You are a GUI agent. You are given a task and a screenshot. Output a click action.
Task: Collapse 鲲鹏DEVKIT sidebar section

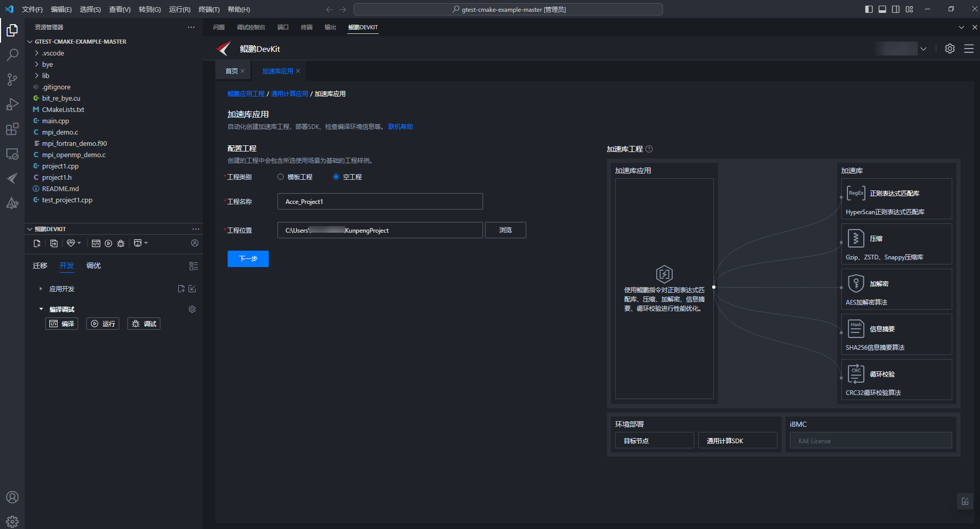click(30, 229)
